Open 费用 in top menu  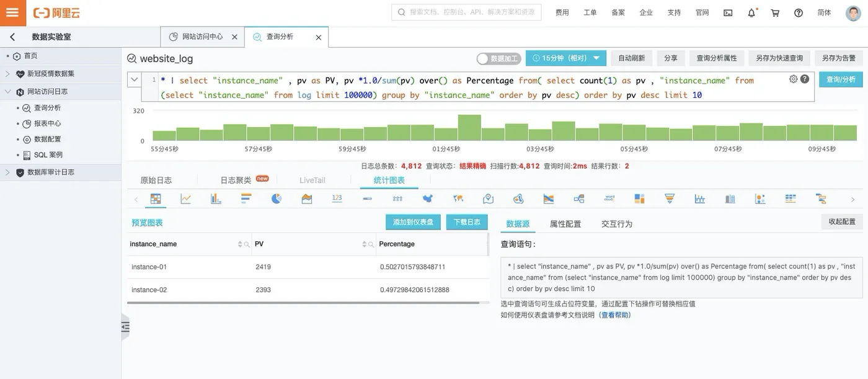pyautogui.click(x=562, y=12)
